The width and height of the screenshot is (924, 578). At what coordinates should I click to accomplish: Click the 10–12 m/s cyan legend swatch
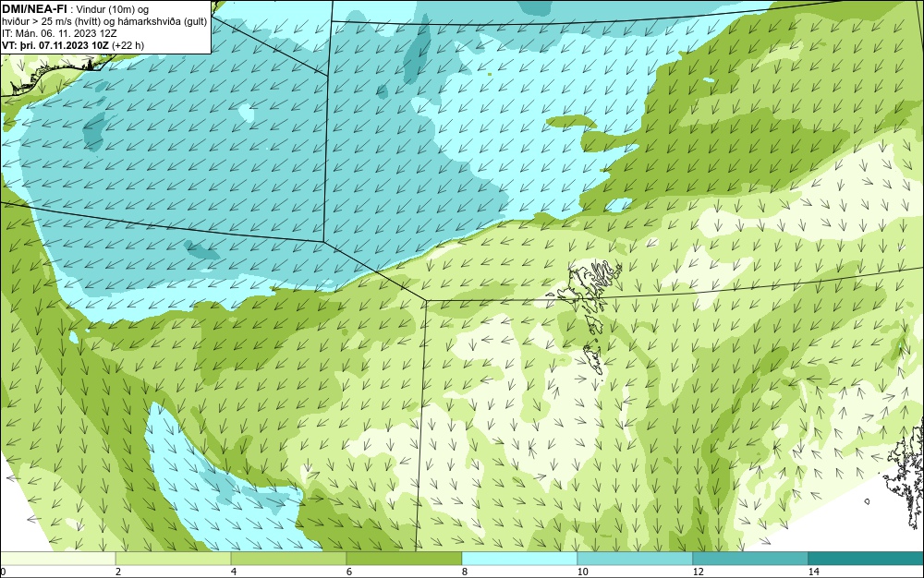coord(636,559)
